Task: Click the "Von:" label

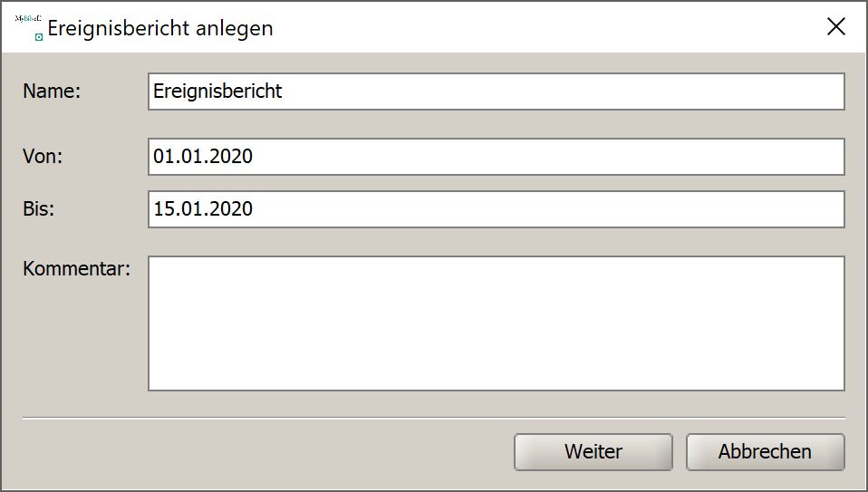Action: point(43,157)
